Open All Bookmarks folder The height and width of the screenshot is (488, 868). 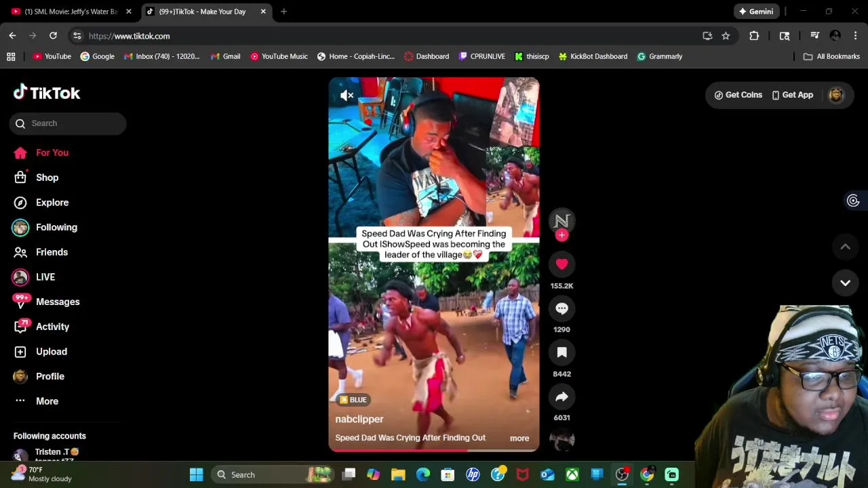(831, 56)
